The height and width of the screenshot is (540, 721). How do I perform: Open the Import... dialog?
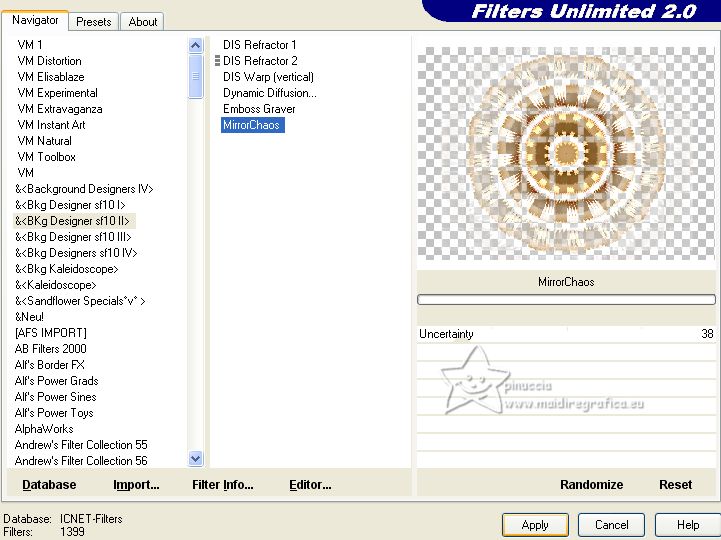click(136, 484)
